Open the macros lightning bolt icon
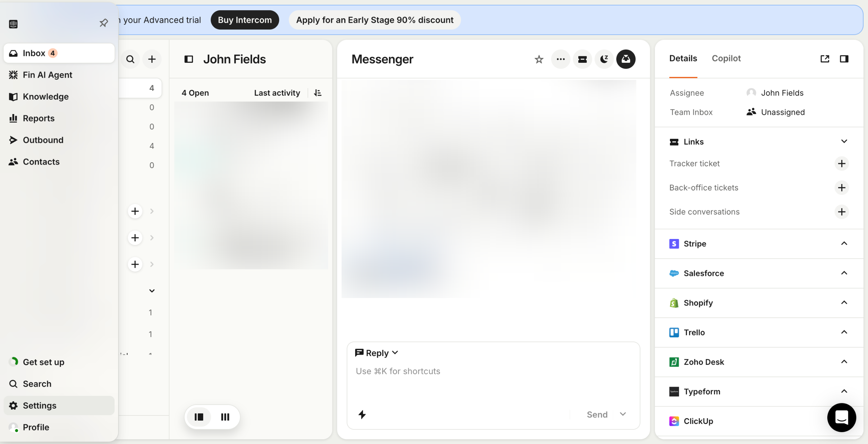The width and height of the screenshot is (868, 444). (362, 414)
